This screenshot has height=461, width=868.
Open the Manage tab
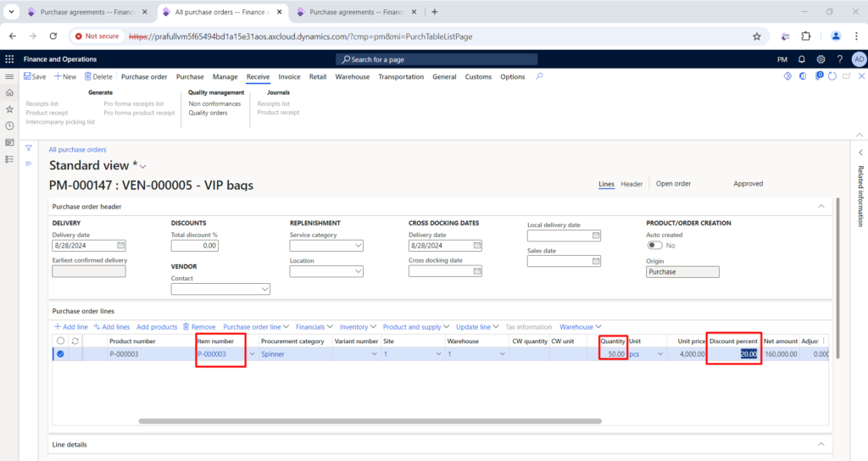coord(225,77)
